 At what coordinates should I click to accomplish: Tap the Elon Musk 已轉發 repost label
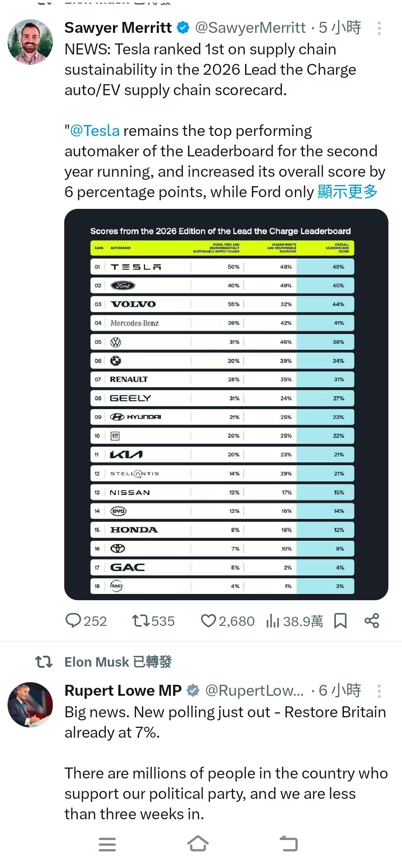click(x=118, y=662)
